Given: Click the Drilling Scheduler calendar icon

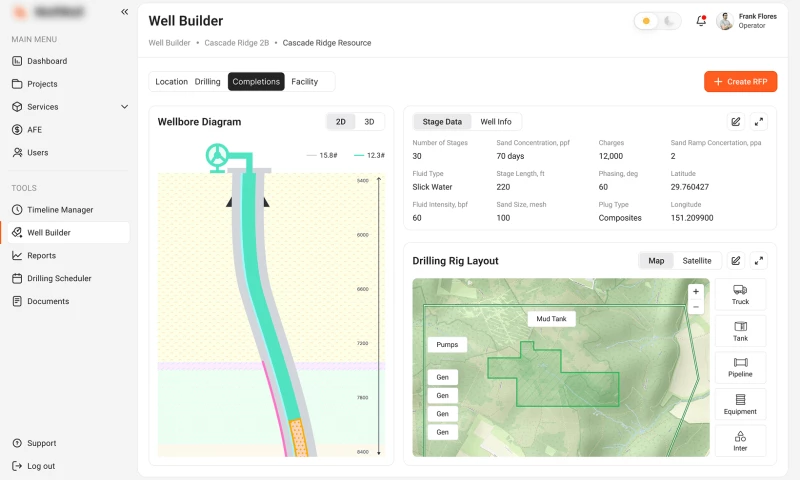Looking at the screenshot, I should point(17,279).
